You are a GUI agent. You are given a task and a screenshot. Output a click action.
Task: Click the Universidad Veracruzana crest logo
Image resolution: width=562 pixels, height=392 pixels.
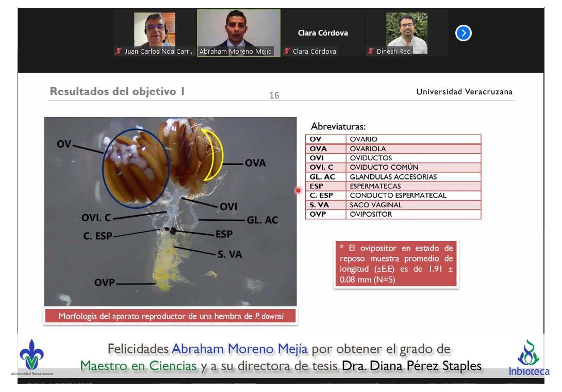31,355
